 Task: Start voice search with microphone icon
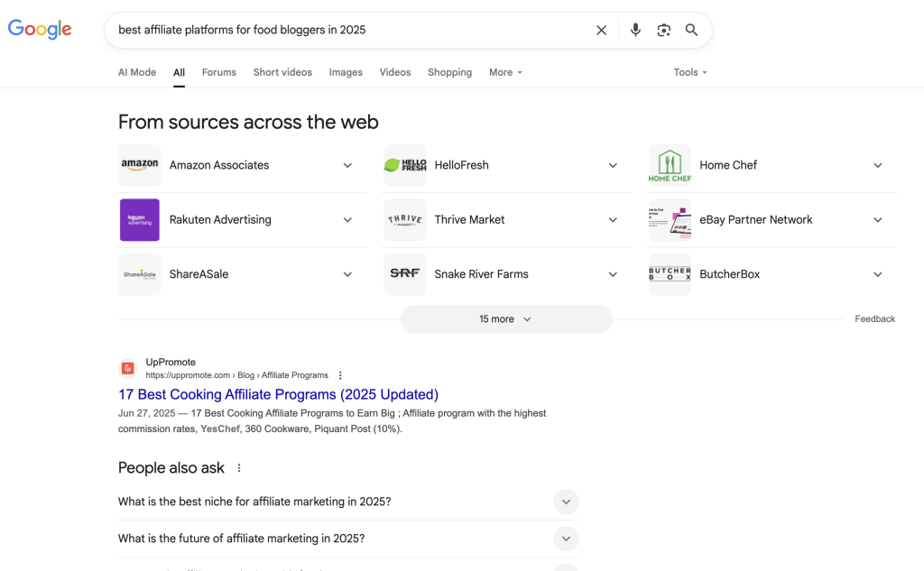click(x=635, y=30)
